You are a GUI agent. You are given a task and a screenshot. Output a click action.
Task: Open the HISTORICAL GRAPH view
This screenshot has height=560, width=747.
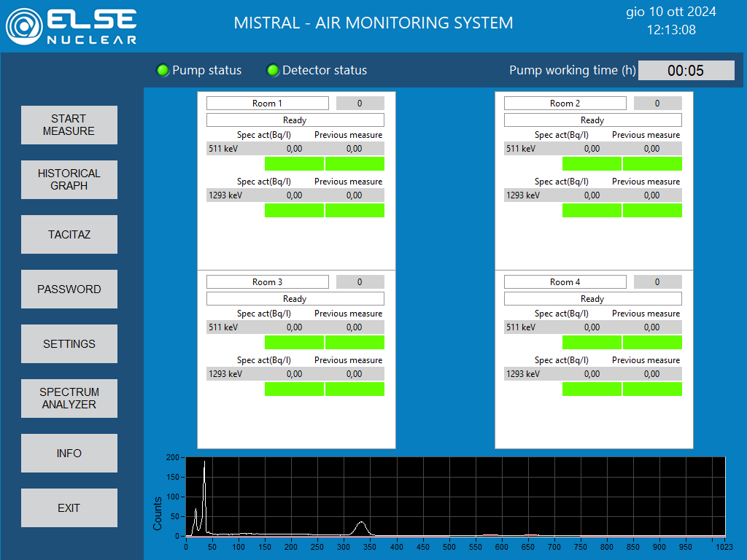[x=69, y=179]
